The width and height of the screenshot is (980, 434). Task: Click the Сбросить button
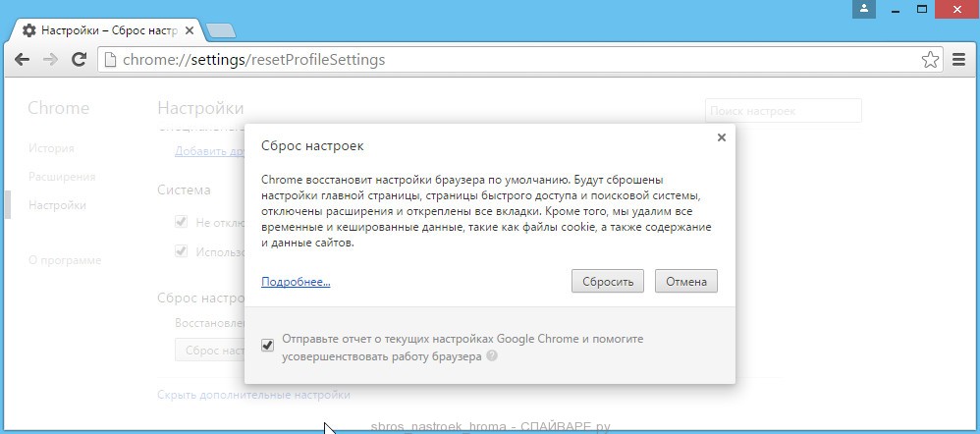tap(608, 282)
